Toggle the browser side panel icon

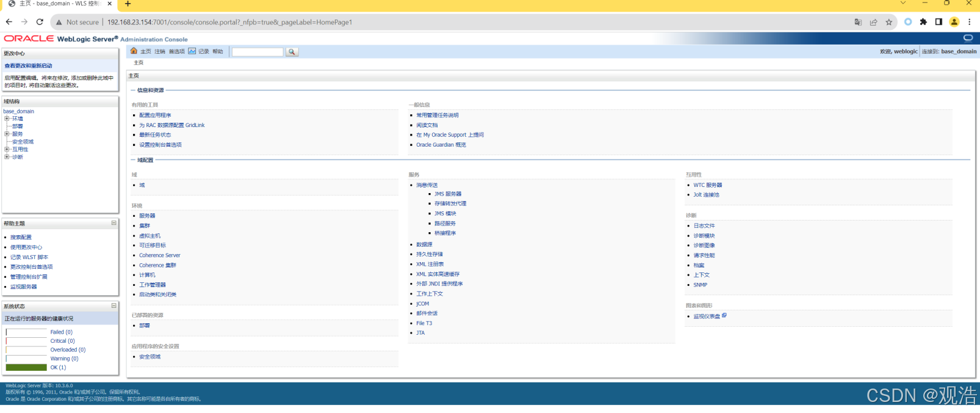click(939, 22)
